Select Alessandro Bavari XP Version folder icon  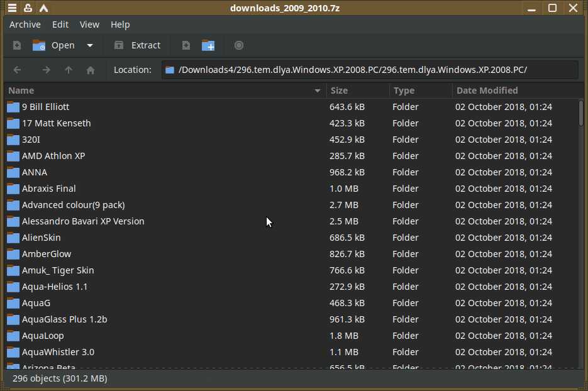(x=13, y=221)
